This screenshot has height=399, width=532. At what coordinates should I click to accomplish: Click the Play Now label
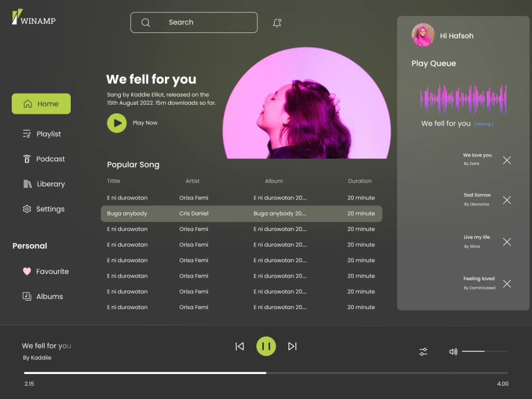(x=145, y=123)
